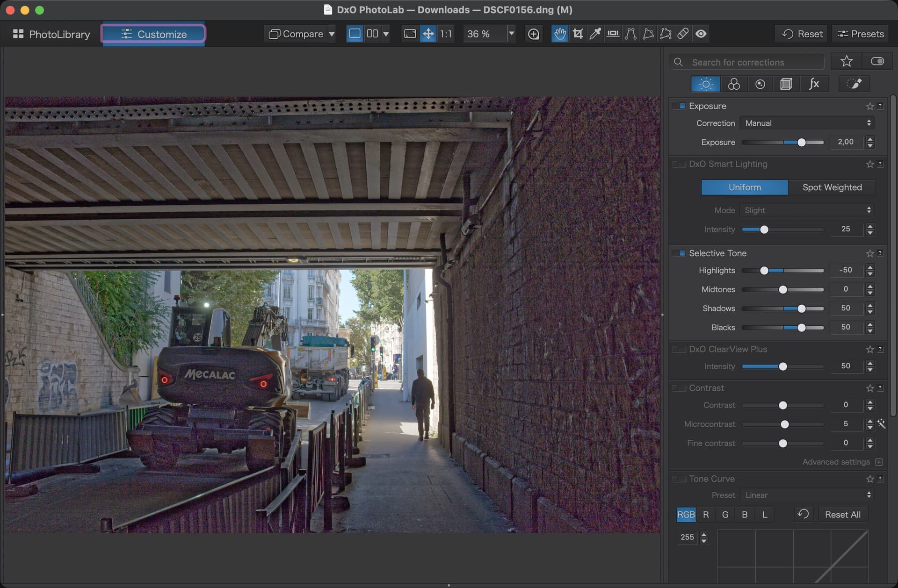898x588 pixels.
Task: Open the Correction Manual dropdown
Action: point(807,123)
